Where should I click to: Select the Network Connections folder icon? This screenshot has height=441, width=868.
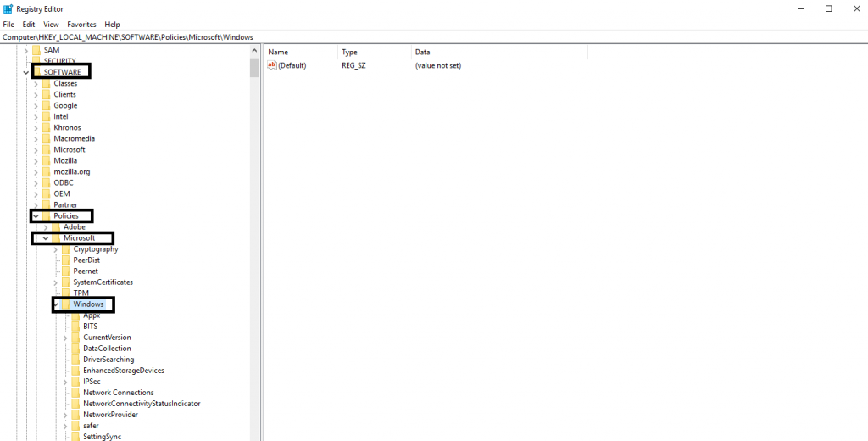tap(75, 393)
